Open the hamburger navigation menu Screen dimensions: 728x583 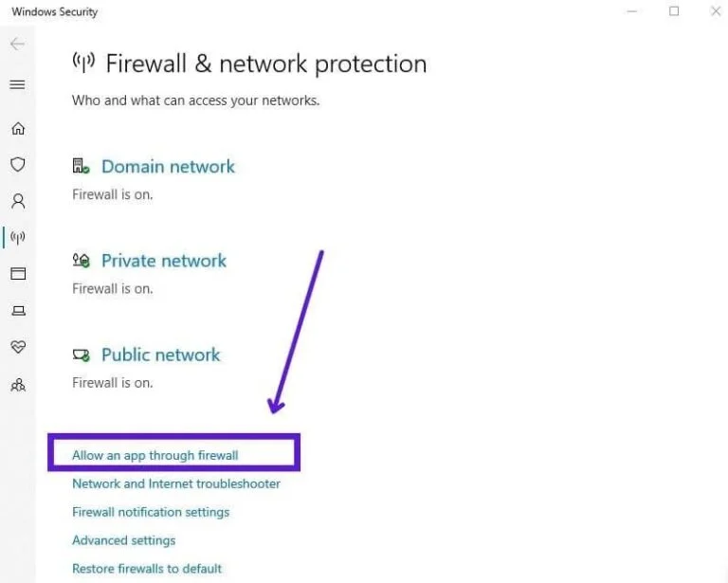click(x=17, y=85)
